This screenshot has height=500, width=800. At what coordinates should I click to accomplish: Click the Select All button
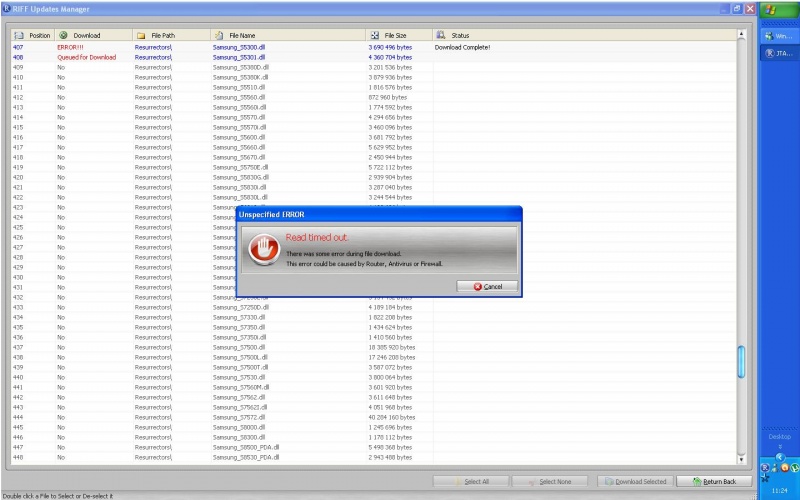(470, 481)
